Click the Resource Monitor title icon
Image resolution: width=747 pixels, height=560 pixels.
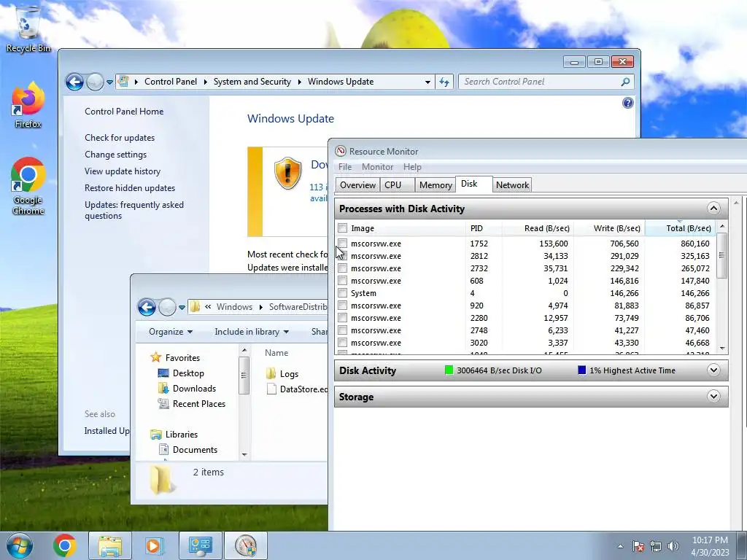(340, 152)
